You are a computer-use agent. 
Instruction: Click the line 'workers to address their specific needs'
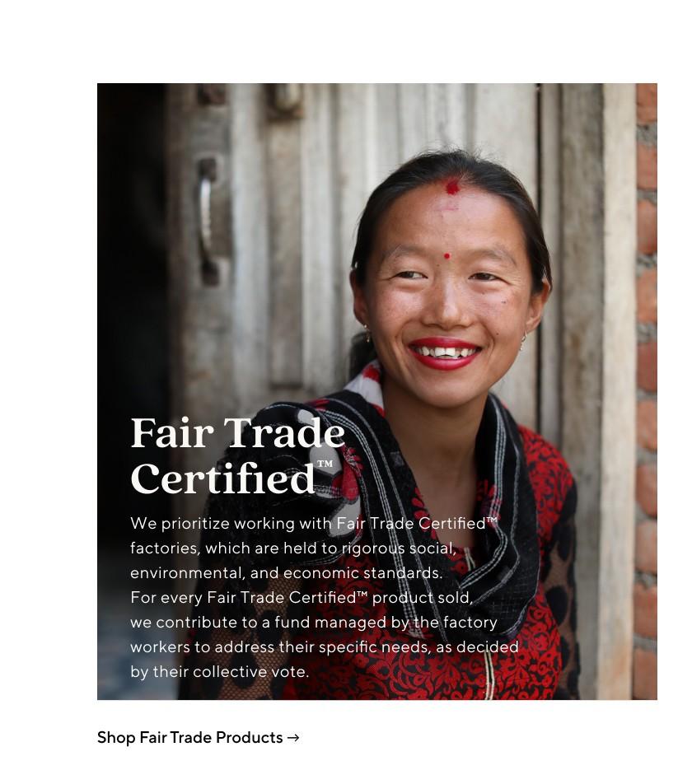click(x=324, y=646)
